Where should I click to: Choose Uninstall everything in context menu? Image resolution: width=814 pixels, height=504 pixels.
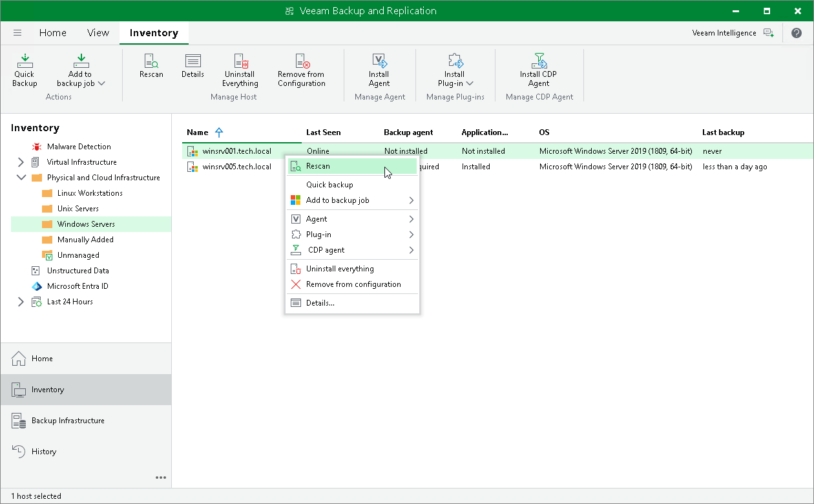(x=353, y=269)
